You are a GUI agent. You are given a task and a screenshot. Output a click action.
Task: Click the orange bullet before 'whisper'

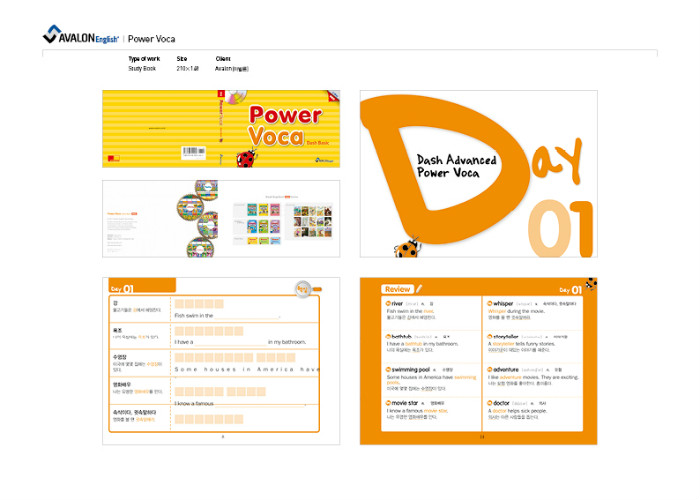pyautogui.click(x=488, y=302)
